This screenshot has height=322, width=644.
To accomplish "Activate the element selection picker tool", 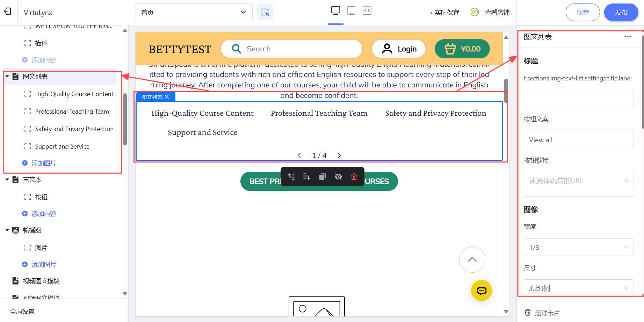I will pyautogui.click(x=265, y=12).
